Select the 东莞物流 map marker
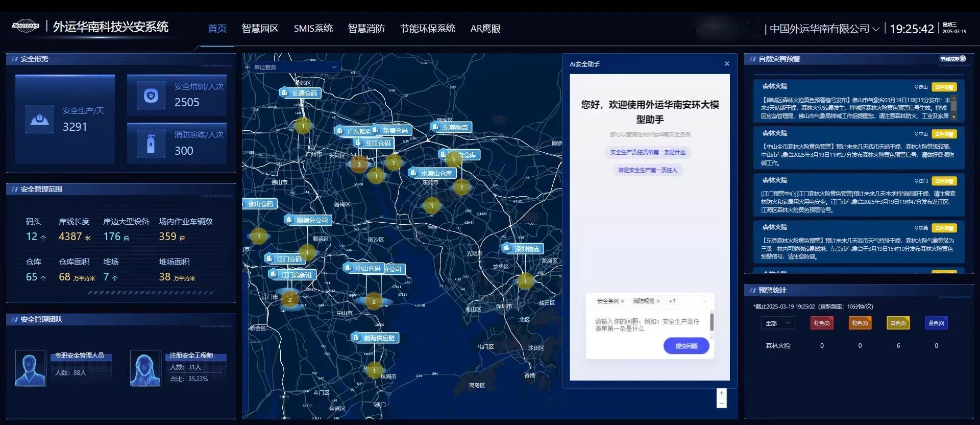This screenshot has width=980, height=425. 451,127
